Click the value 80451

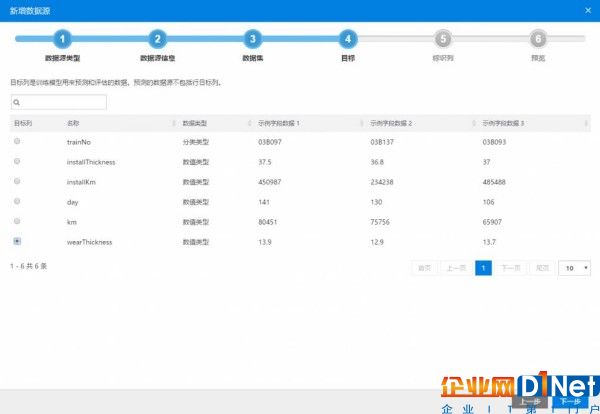pyautogui.click(x=267, y=222)
